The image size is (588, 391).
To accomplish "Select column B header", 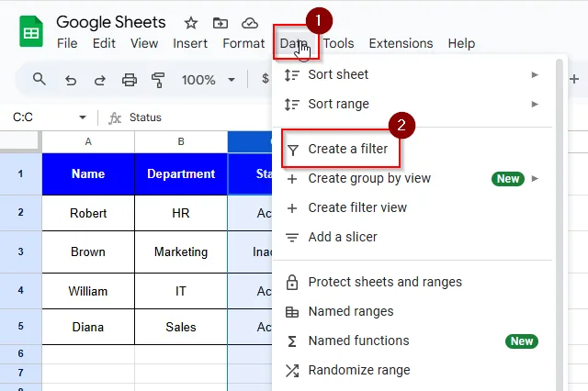I will coord(181,141).
